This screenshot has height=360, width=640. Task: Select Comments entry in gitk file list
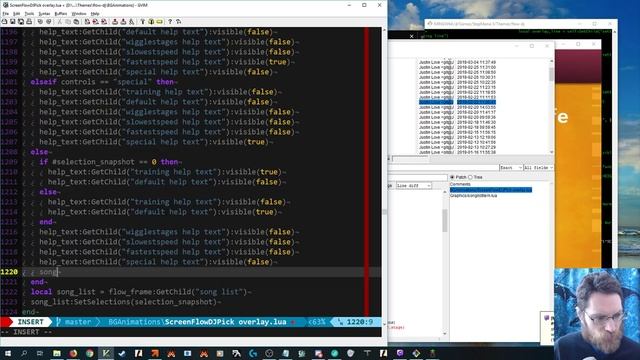click(460, 184)
